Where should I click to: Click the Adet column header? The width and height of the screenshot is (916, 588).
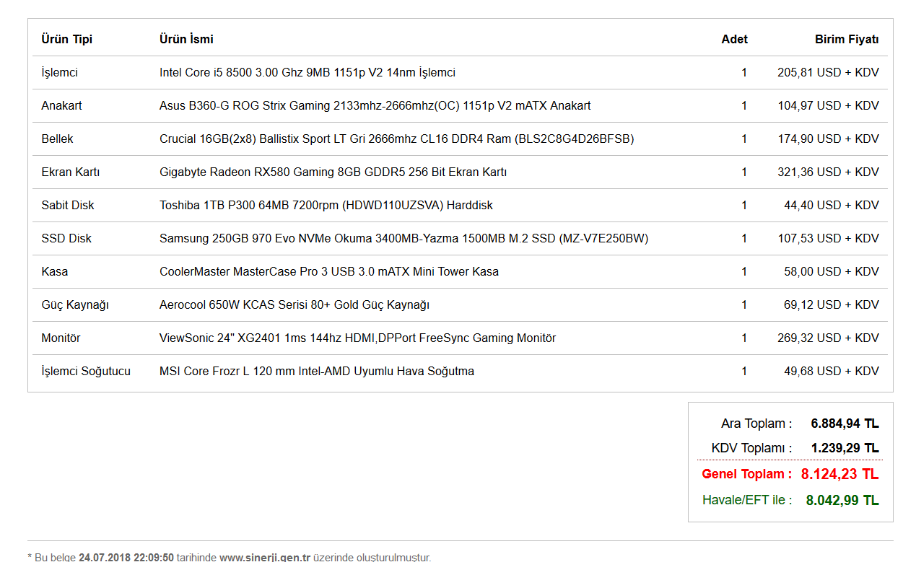[734, 39]
